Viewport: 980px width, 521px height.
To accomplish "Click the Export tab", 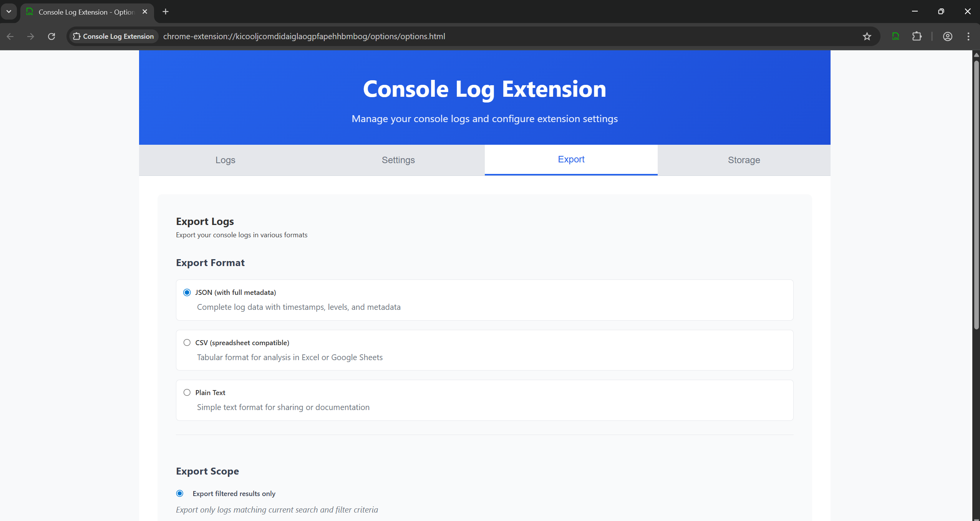I will [571, 159].
